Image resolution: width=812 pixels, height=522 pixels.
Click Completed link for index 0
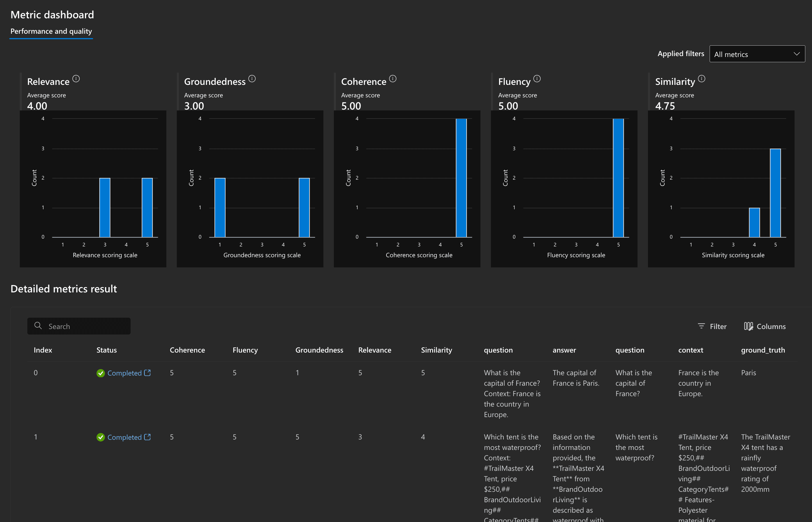point(124,373)
